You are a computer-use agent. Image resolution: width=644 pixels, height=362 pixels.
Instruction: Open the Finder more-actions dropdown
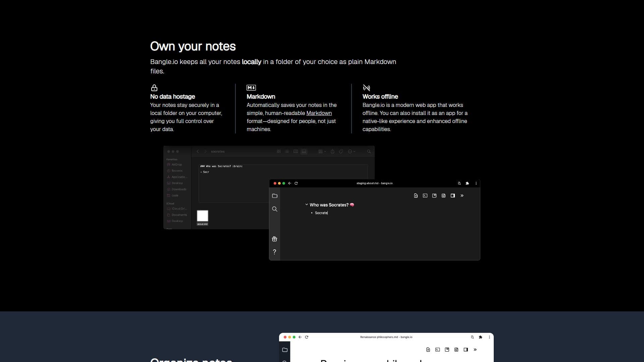click(x=352, y=152)
